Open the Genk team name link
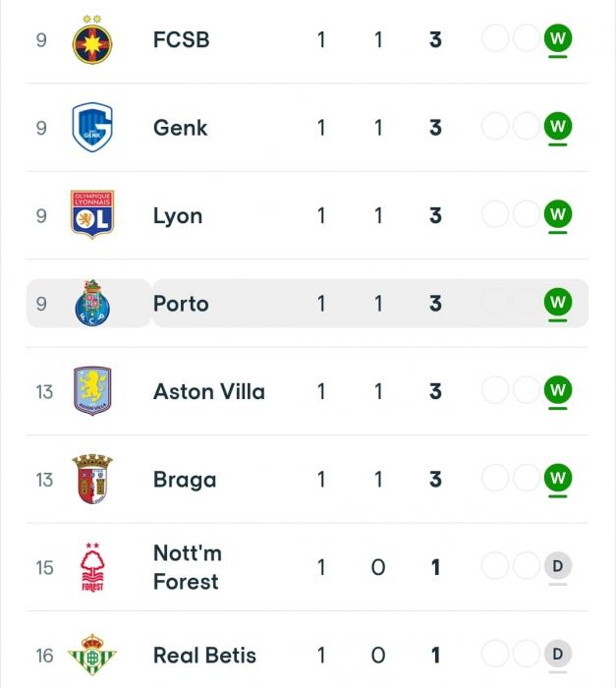Viewport: 616px width, 688px height. coord(181,128)
